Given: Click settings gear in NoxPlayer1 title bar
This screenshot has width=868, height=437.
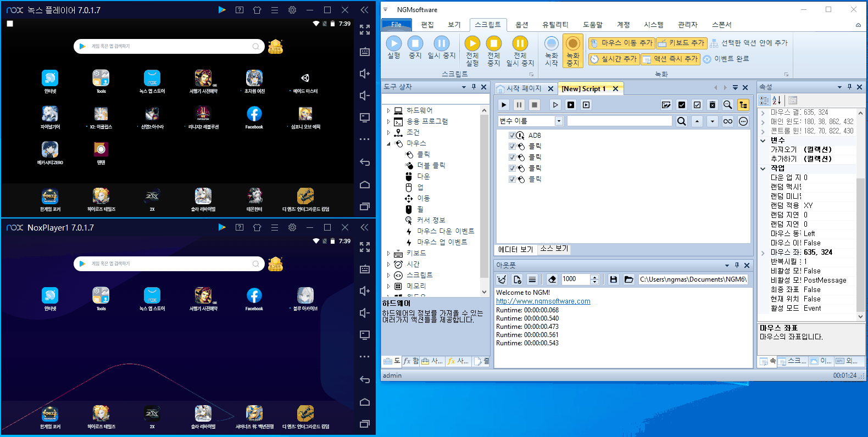Looking at the screenshot, I should (x=292, y=227).
